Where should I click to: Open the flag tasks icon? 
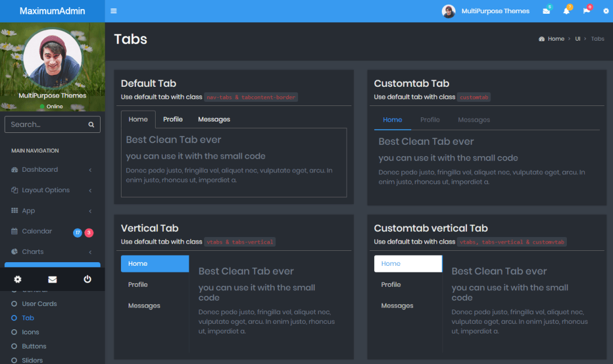coord(587,11)
